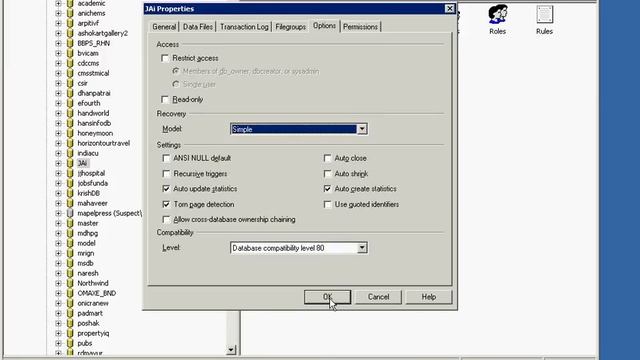Screen dimensions: 640x360
Task: Enable the Auto close checkbox
Action: pos(327,158)
